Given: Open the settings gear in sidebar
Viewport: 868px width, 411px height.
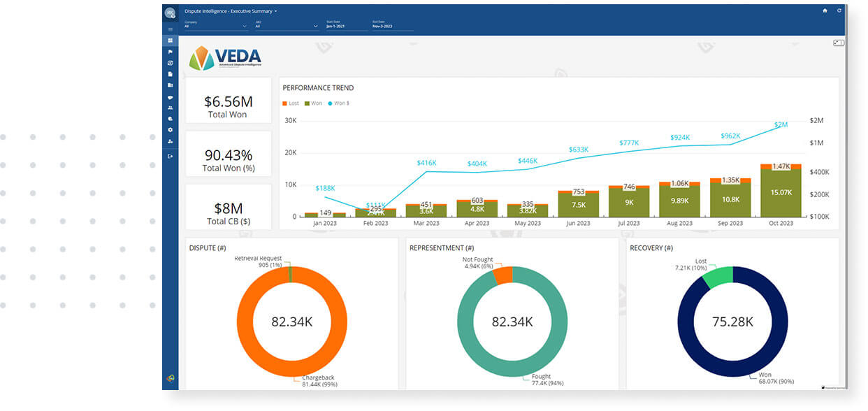Looking at the screenshot, I should 171,130.
